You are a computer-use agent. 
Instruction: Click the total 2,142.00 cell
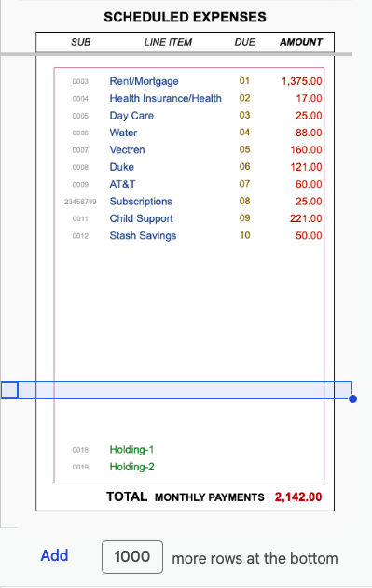point(298,497)
